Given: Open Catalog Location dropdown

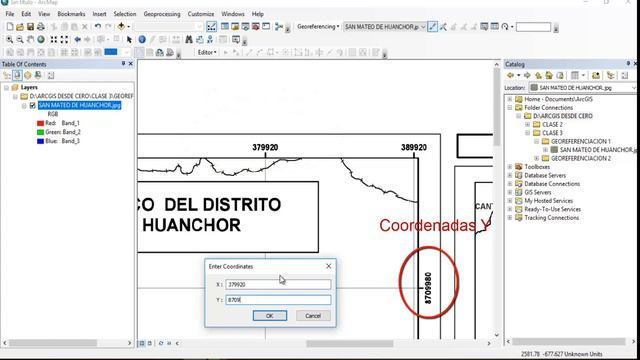Looking at the screenshot, I should tap(633, 88).
